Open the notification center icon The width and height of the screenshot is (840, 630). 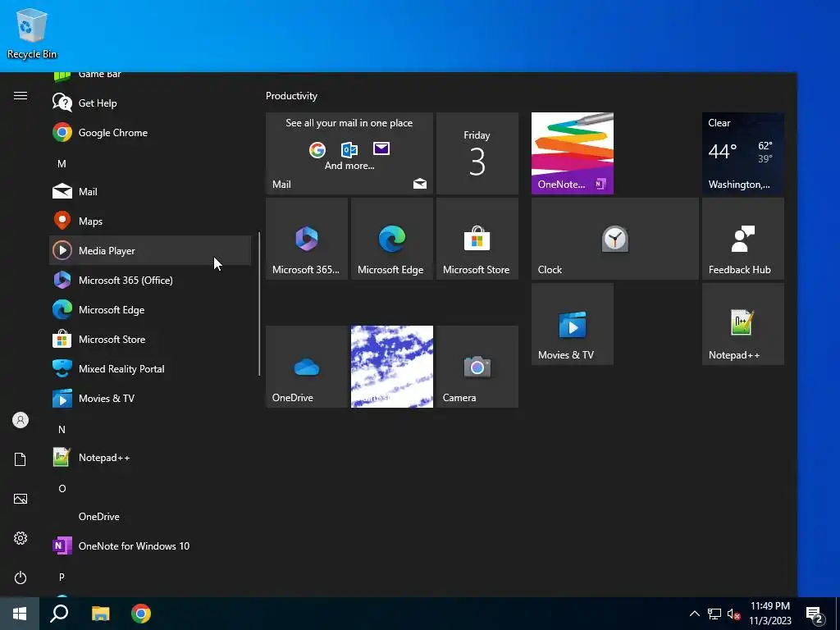[815, 614]
